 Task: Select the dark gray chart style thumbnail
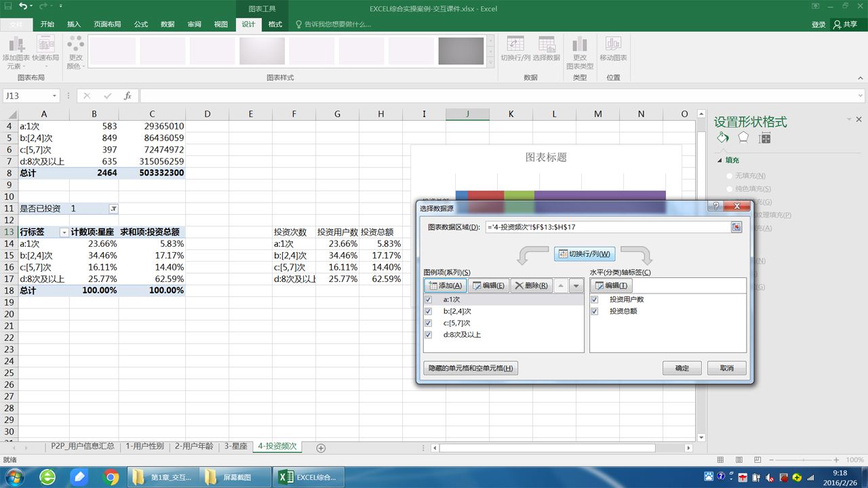point(461,51)
